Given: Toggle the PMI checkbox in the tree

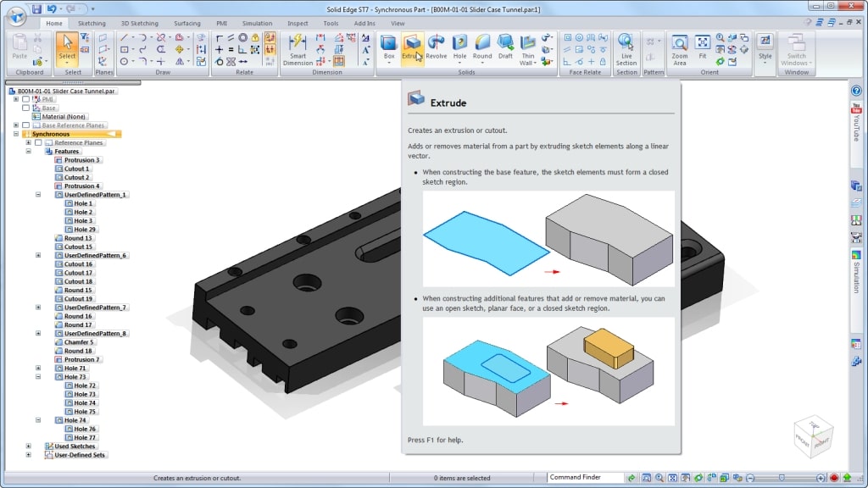Looking at the screenshot, I should (x=25, y=100).
